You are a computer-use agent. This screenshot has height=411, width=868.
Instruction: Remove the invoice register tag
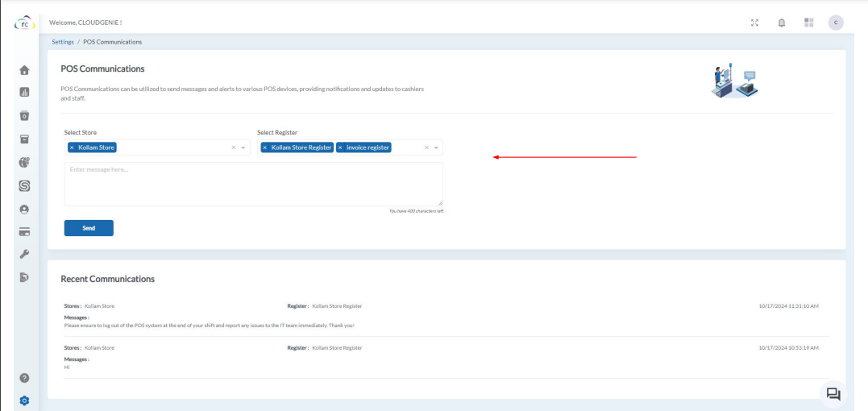click(340, 147)
